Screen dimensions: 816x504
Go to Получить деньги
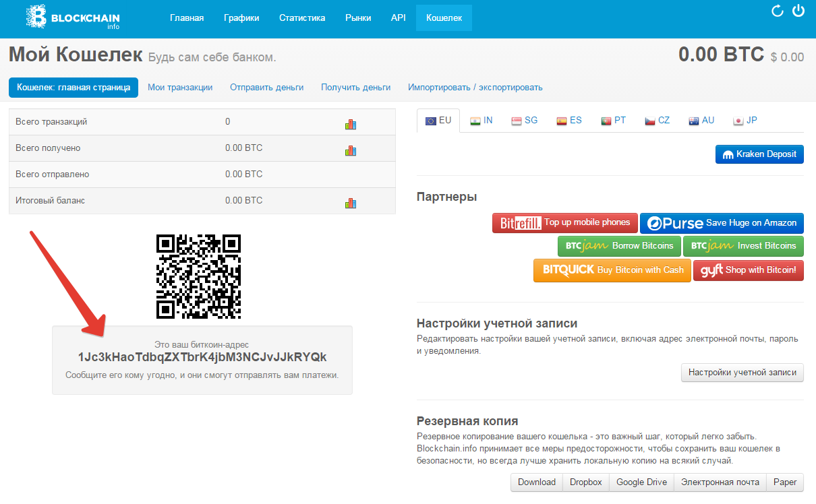click(x=355, y=88)
